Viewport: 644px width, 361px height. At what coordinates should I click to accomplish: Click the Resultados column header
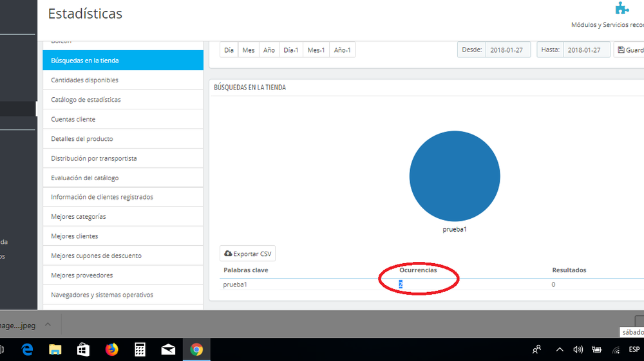pyautogui.click(x=569, y=270)
